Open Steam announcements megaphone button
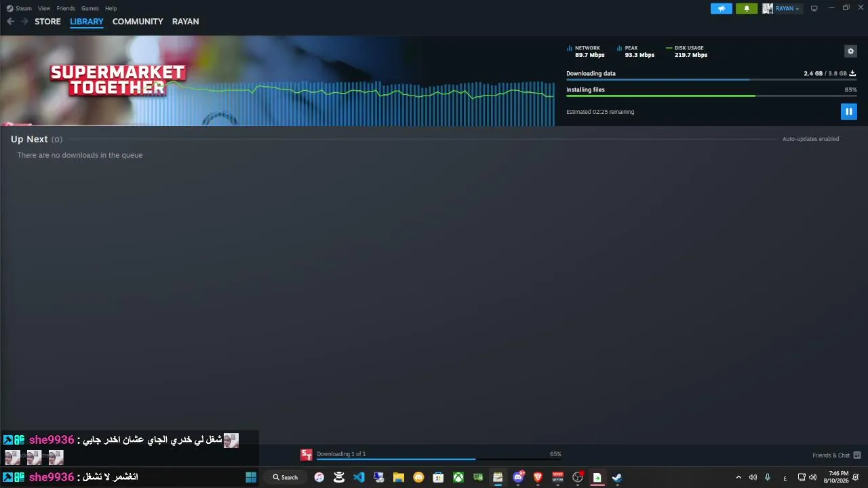This screenshot has height=488, width=868. pyautogui.click(x=722, y=9)
